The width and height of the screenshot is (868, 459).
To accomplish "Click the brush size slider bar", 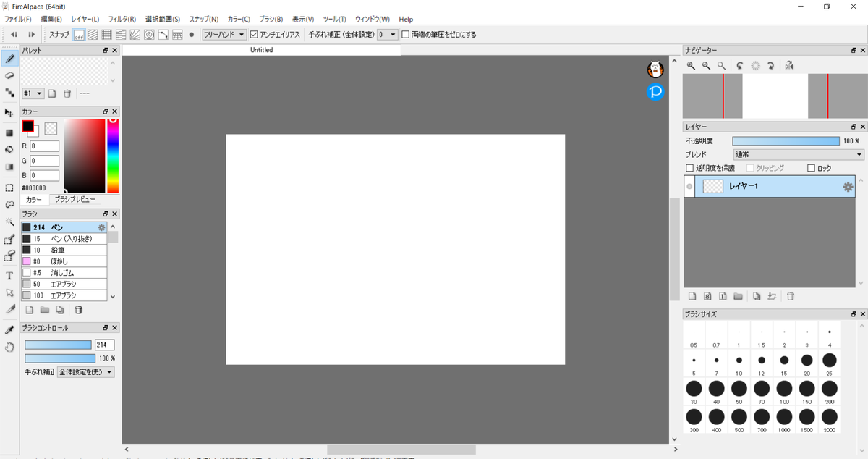I will 58,345.
